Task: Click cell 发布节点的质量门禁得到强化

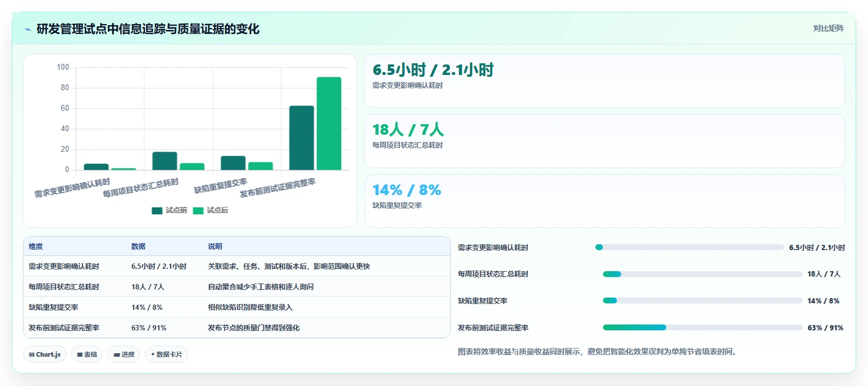Action: tap(254, 327)
